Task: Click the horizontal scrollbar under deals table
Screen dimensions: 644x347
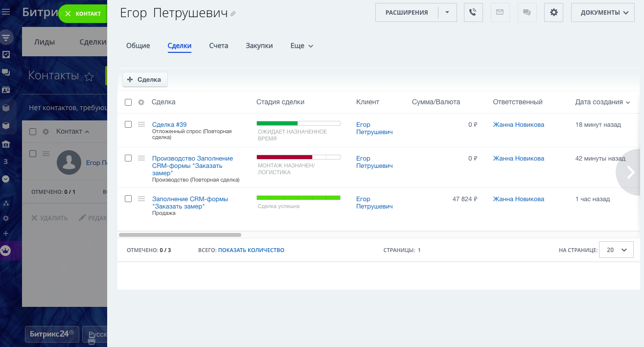Action: coord(180,235)
